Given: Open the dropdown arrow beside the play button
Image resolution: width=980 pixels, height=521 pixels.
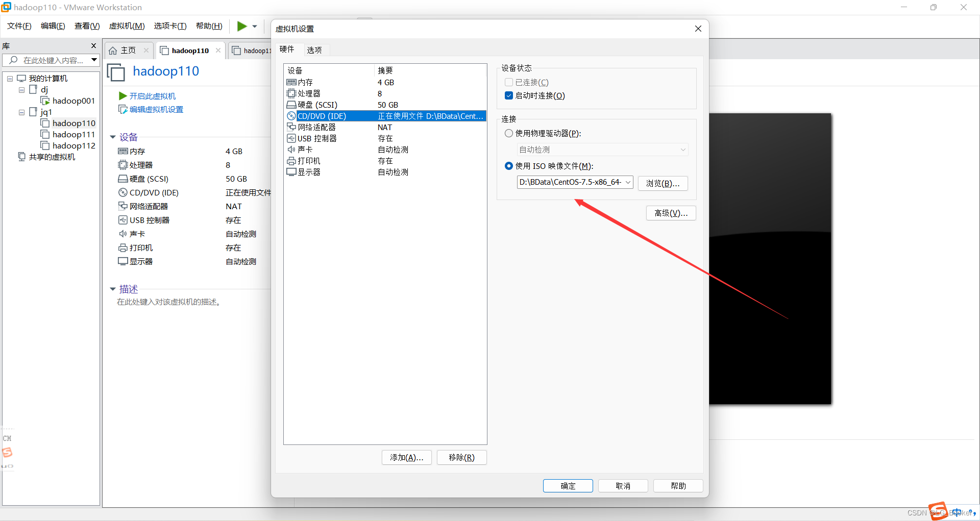Looking at the screenshot, I should pyautogui.click(x=255, y=27).
